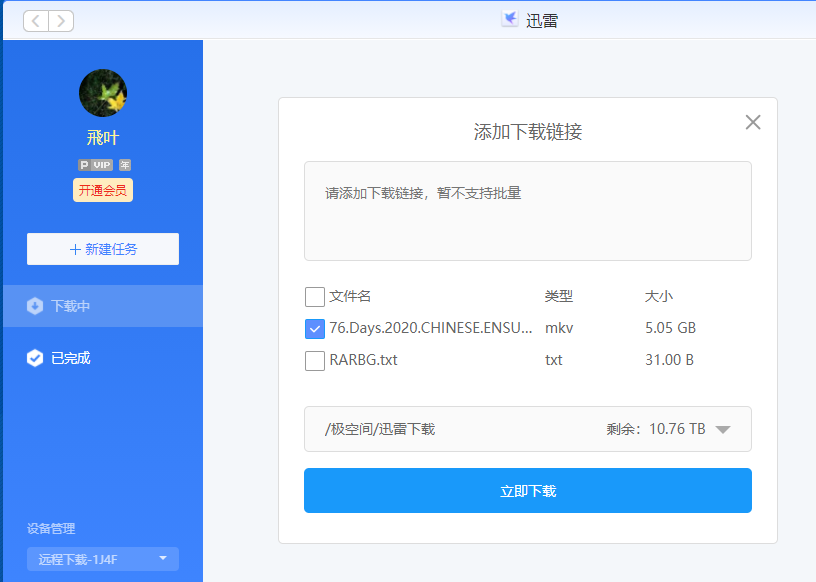Viewport: 816px width, 582px height.
Task: Click the 已完成 checkmark shield icon
Action: coord(35,358)
